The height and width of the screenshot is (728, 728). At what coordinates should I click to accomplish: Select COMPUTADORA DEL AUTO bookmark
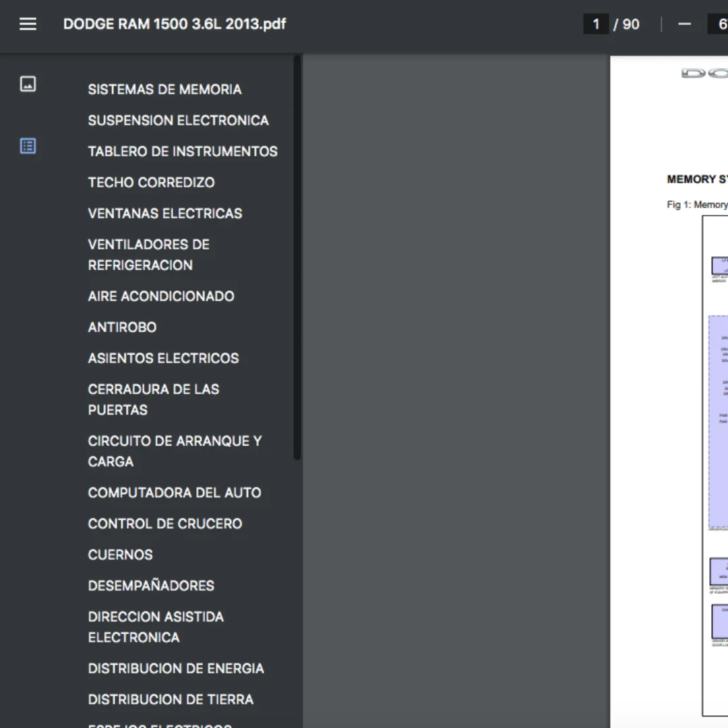(175, 493)
